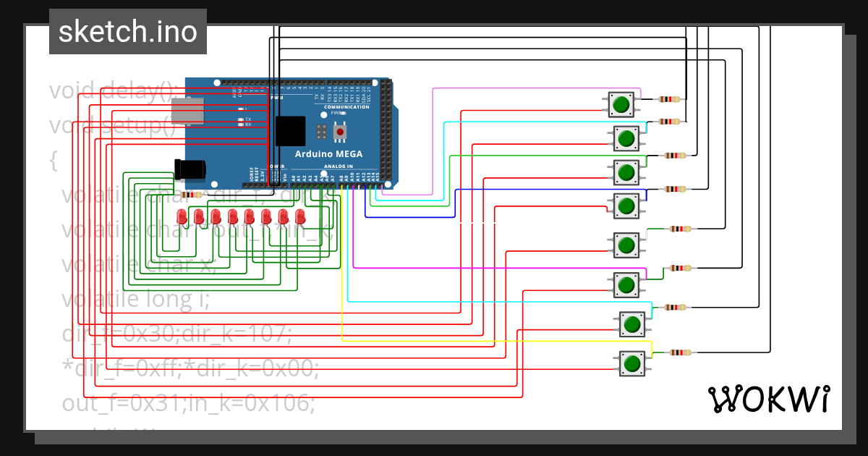Select the Arduino MEGA board
Screen dimensions: 868x456
tap(329, 153)
